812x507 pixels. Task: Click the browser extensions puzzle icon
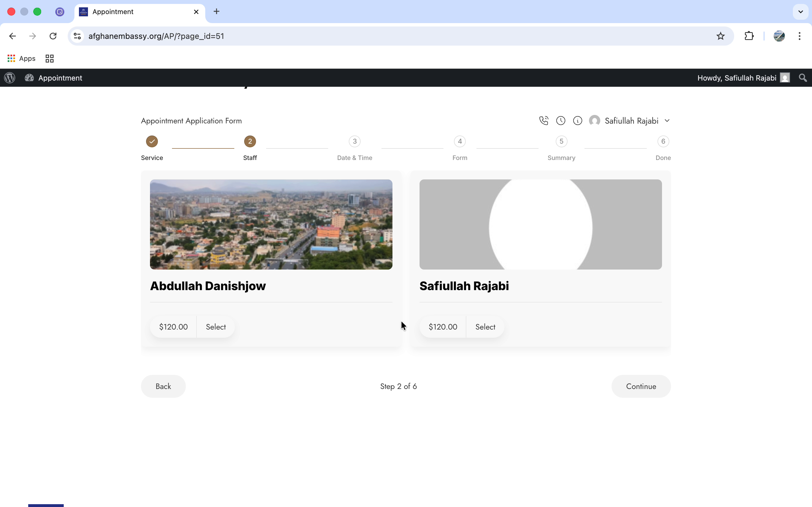tap(749, 36)
